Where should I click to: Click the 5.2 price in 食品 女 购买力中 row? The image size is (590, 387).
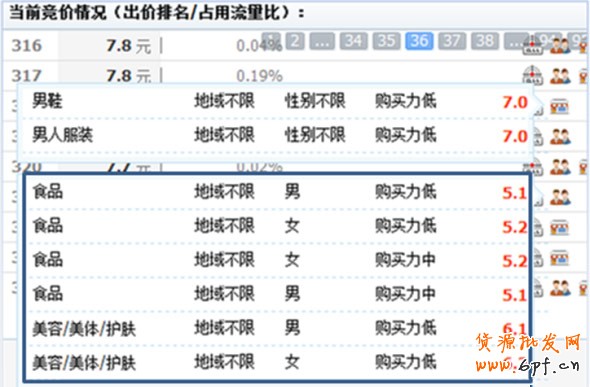(x=514, y=261)
